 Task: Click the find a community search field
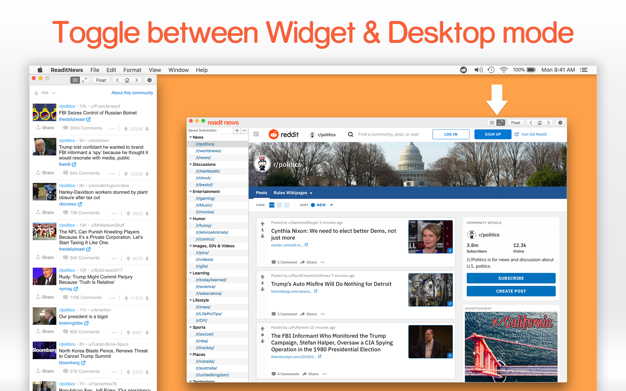pyautogui.click(x=388, y=135)
